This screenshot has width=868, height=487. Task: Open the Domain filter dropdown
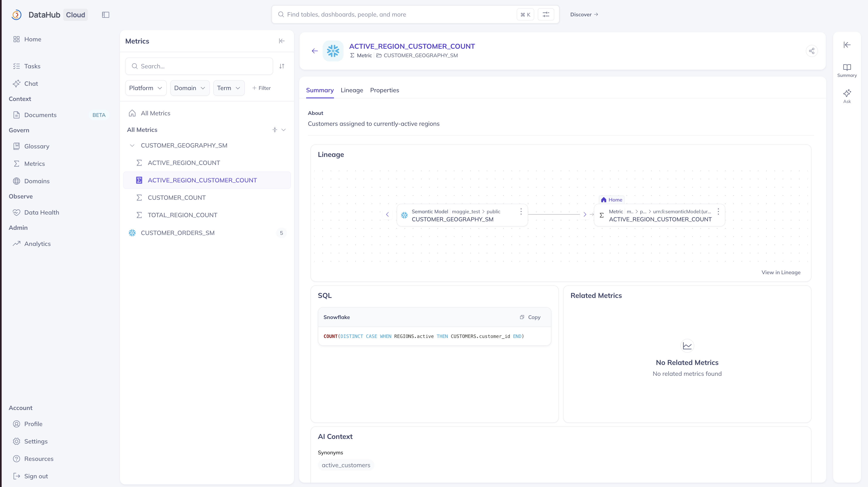(190, 88)
